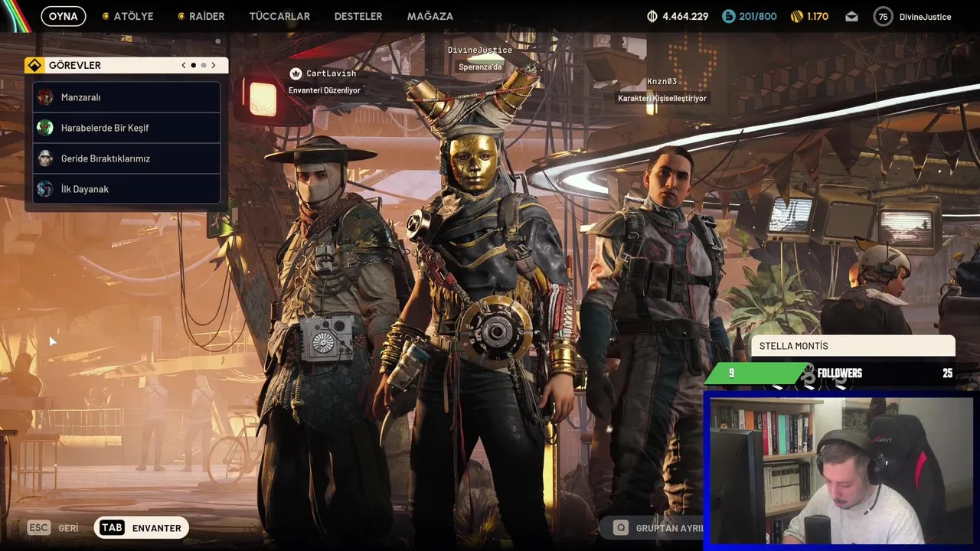This screenshot has height=551, width=980.
Task: Select the left character with wide hat
Action: click(x=329, y=337)
